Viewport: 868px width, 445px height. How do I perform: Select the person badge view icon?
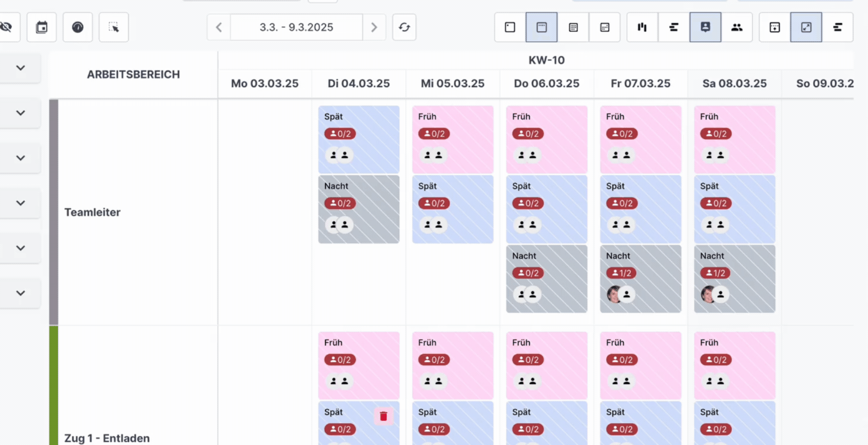click(705, 27)
